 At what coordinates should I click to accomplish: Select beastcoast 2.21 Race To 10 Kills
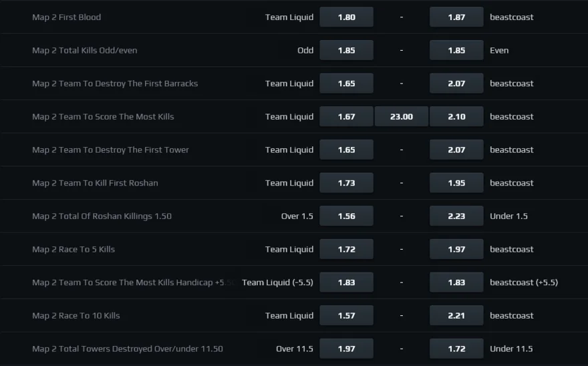pos(456,316)
